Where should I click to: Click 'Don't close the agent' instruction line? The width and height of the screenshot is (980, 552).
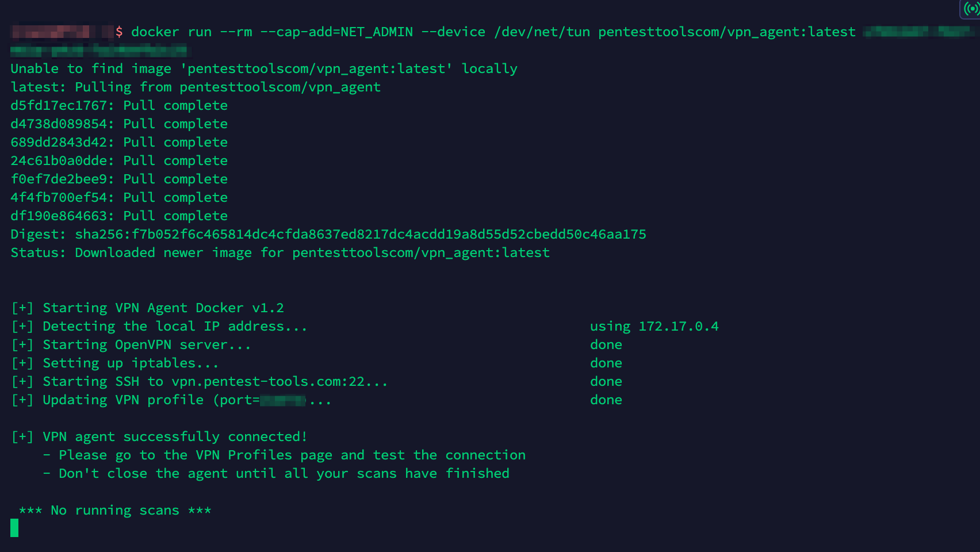pyautogui.click(x=276, y=474)
